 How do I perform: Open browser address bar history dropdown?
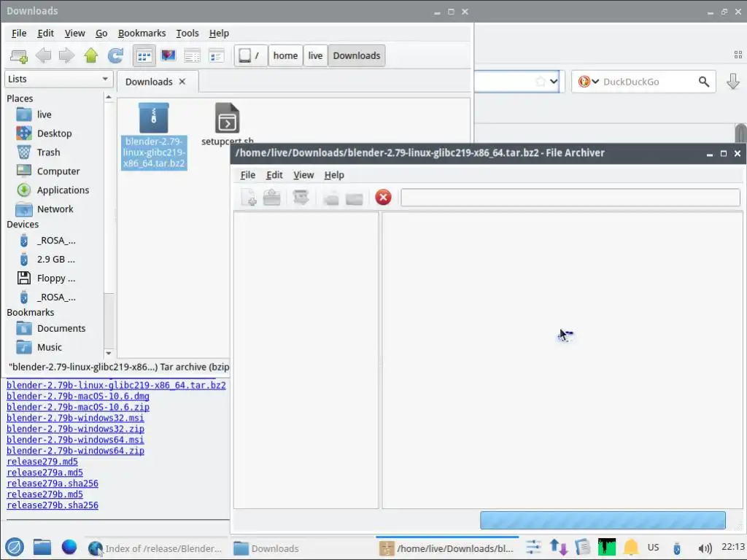tap(554, 82)
